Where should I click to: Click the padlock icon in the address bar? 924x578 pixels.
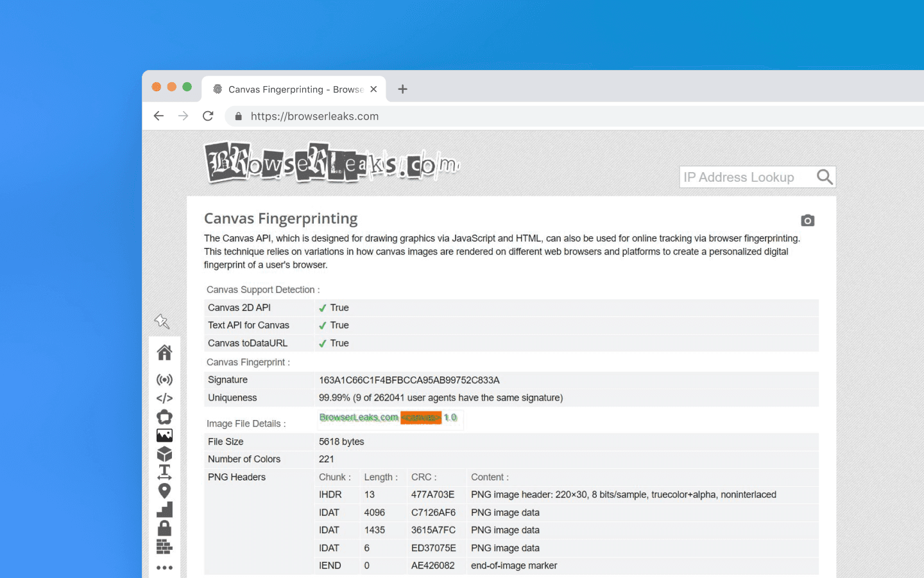pos(239,116)
